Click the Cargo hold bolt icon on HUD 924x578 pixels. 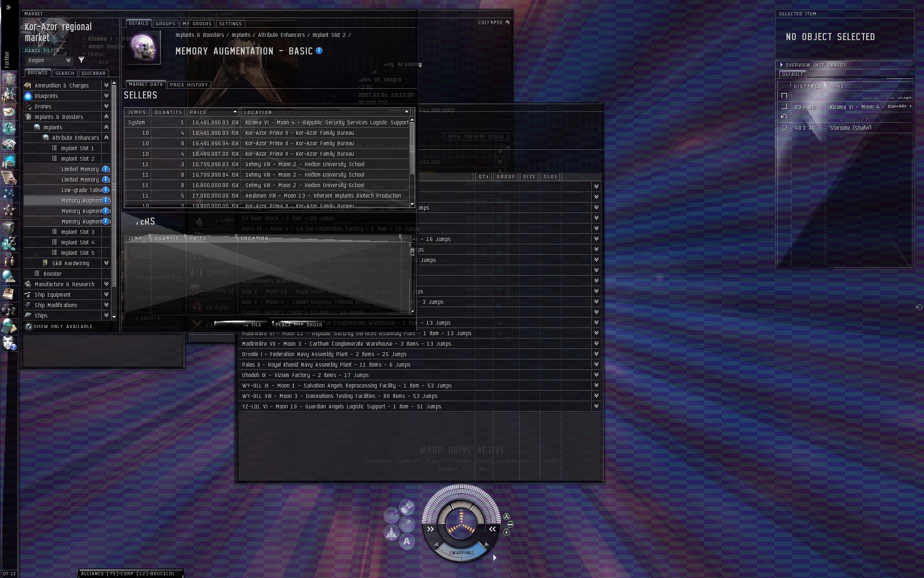[408, 507]
